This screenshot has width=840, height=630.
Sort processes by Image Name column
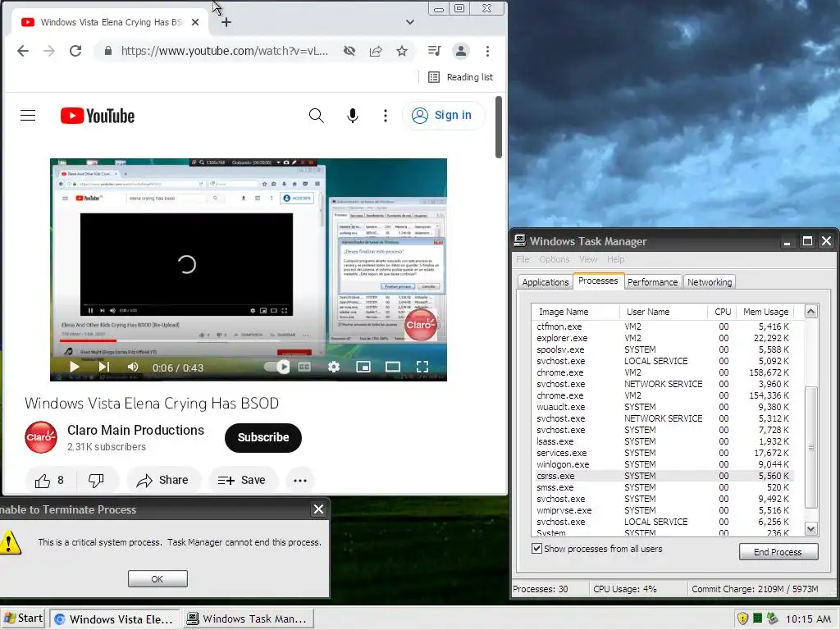tap(575, 312)
